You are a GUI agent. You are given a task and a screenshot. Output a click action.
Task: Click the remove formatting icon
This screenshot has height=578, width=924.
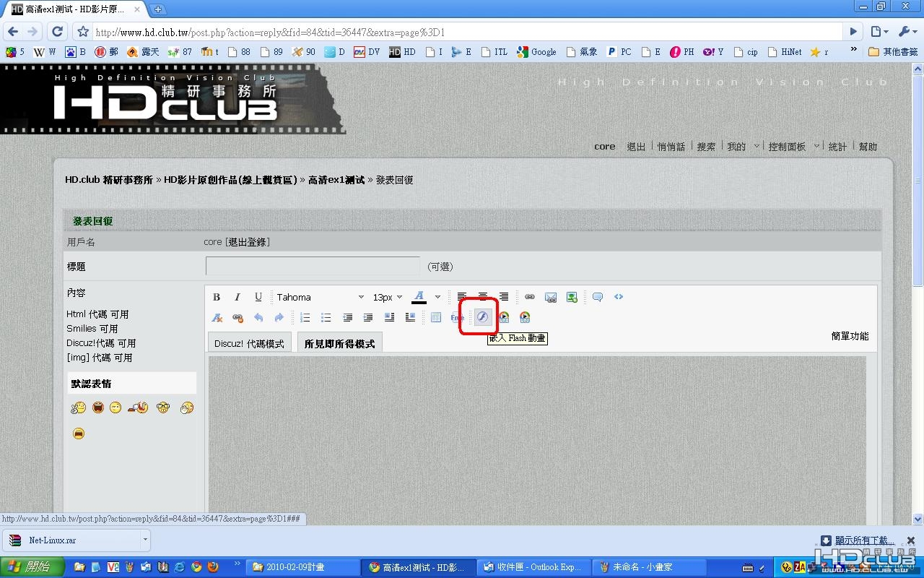tap(217, 317)
